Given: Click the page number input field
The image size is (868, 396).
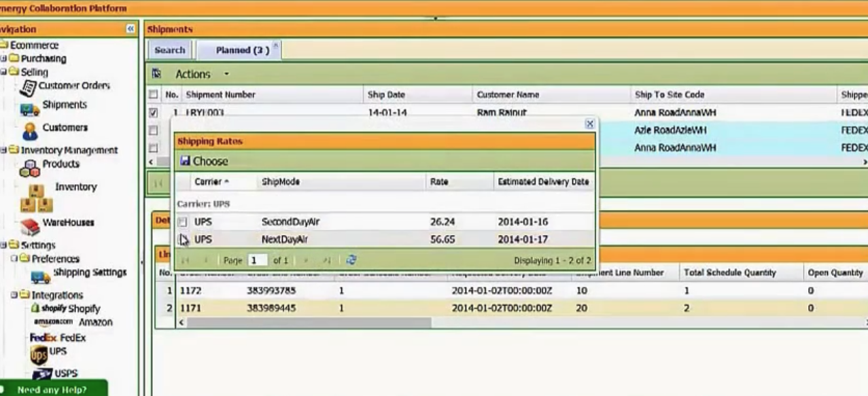Looking at the screenshot, I should click(x=258, y=260).
